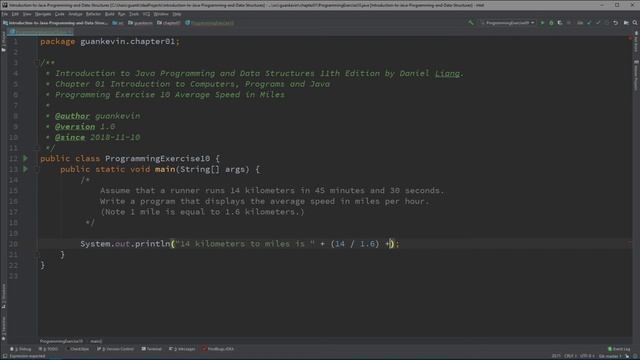Screen dimensions: 640x360
Task: Open the FindBugs-IDEA tool window
Action: click(218, 349)
